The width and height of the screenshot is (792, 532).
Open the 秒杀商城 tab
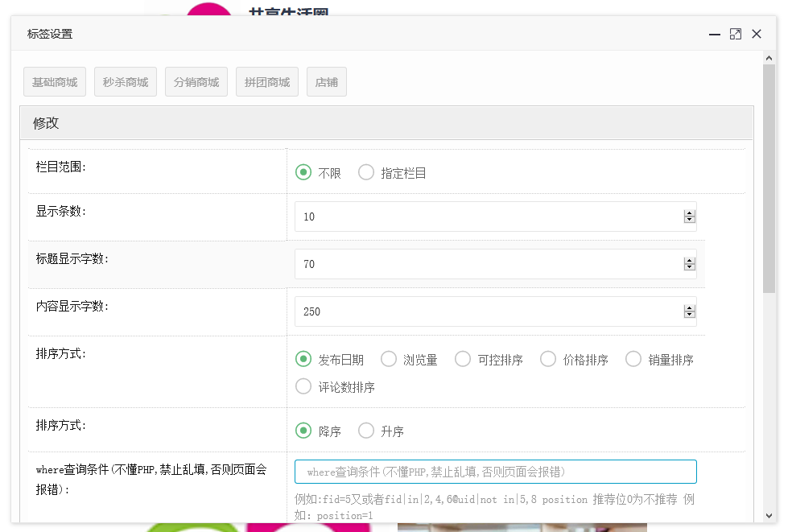[126, 82]
